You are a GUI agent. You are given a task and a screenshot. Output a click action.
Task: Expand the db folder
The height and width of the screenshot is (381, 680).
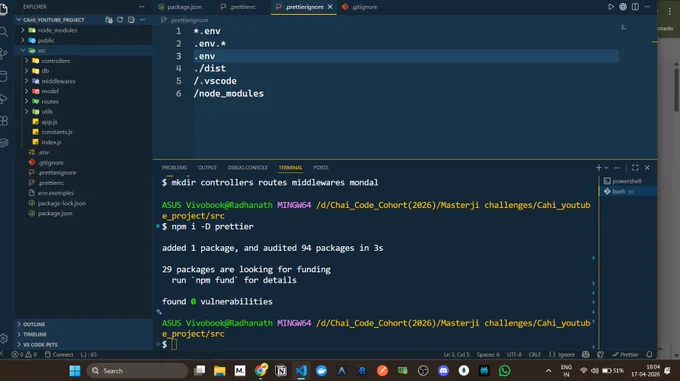click(83, 71)
